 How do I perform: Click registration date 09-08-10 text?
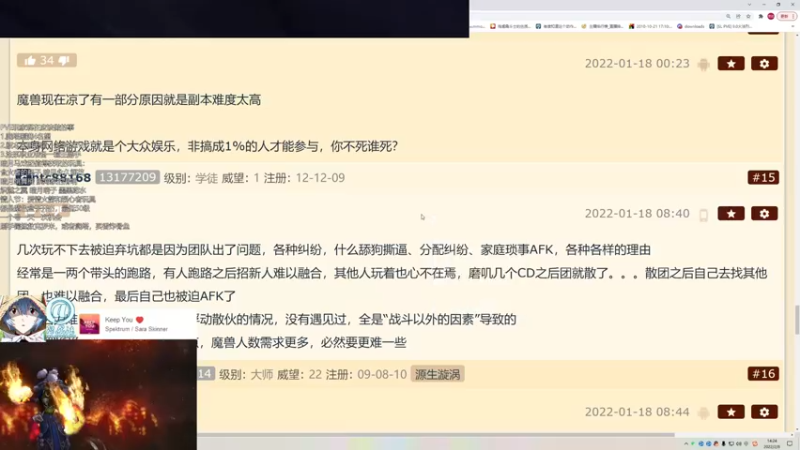[x=382, y=374]
